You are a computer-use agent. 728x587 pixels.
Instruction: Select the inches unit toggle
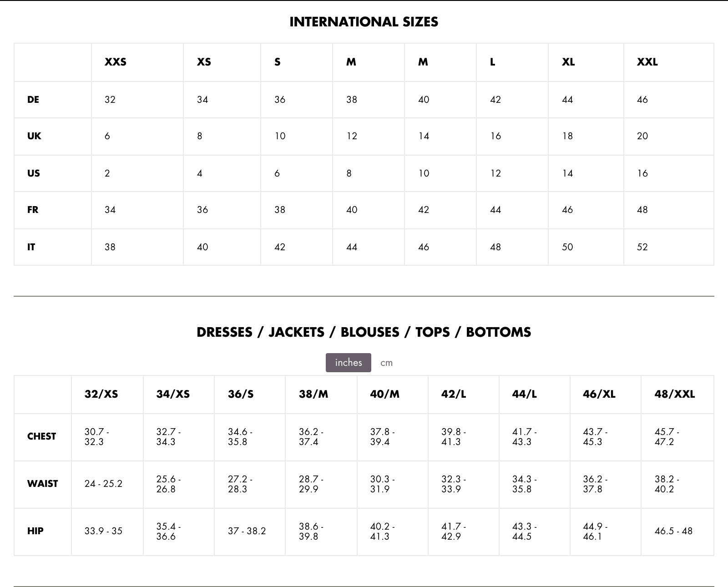point(349,363)
